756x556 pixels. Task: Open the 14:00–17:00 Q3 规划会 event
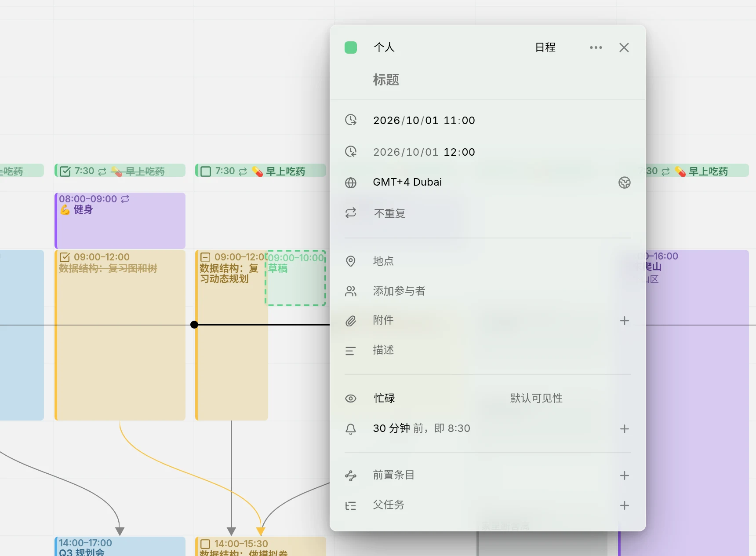pos(120,546)
